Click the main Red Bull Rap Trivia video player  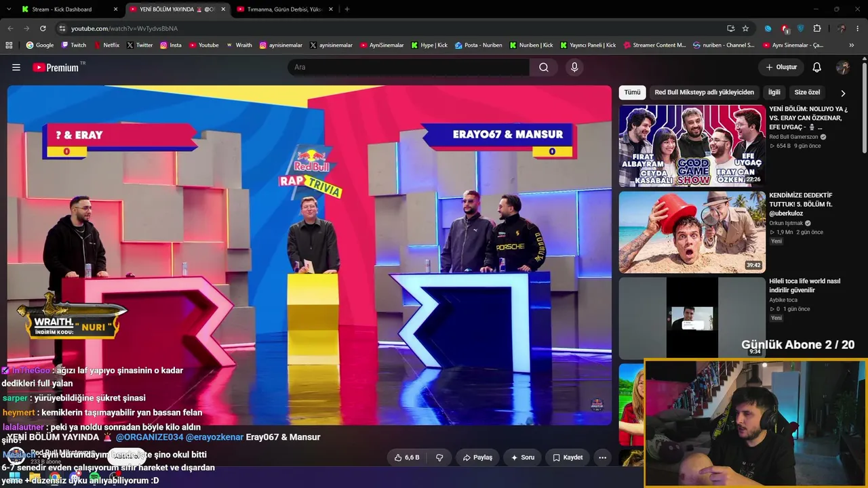click(309, 256)
